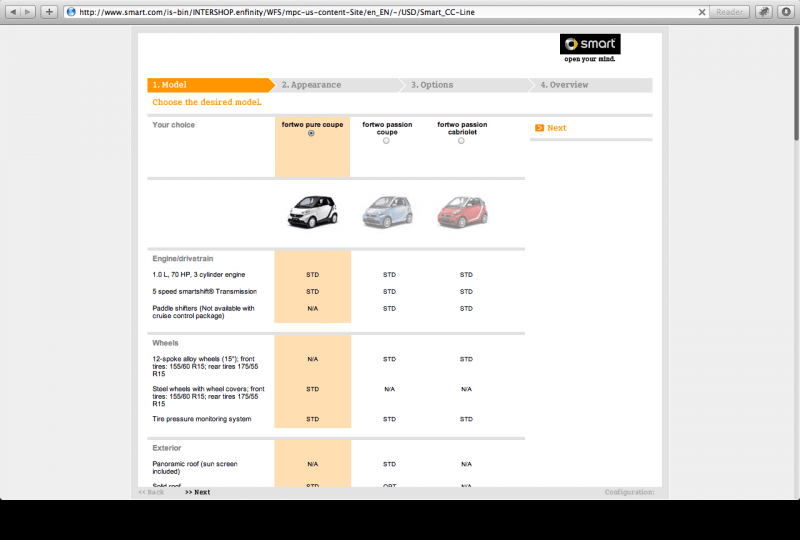Go forward with the browser forward arrow
The height and width of the screenshot is (540, 800).
point(28,12)
